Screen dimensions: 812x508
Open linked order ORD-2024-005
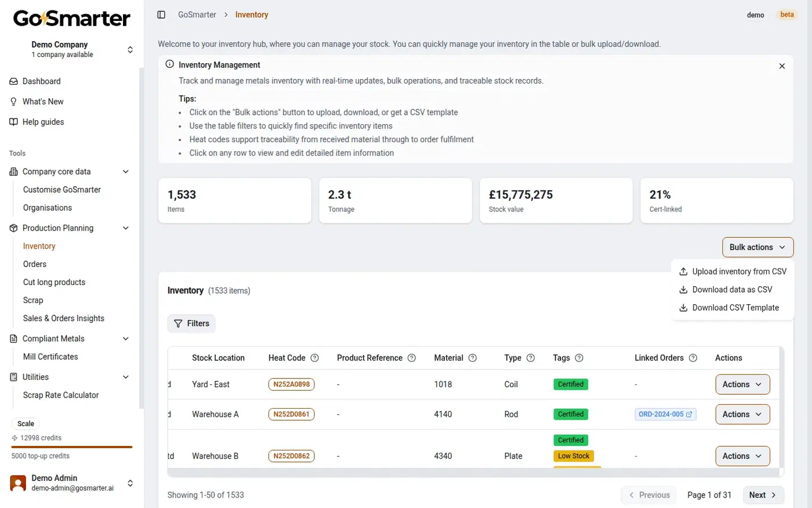pos(665,415)
